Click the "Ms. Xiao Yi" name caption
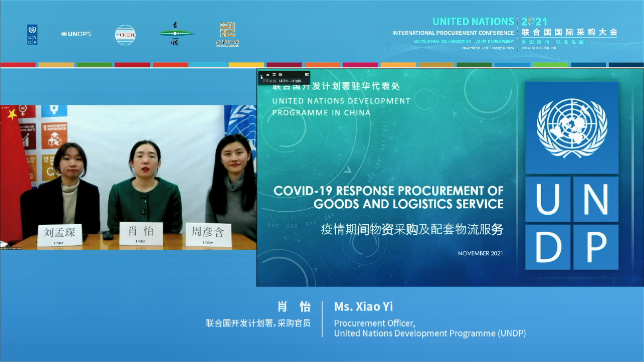The image size is (644, 362). pyautogui.click(x=364, y=307)
